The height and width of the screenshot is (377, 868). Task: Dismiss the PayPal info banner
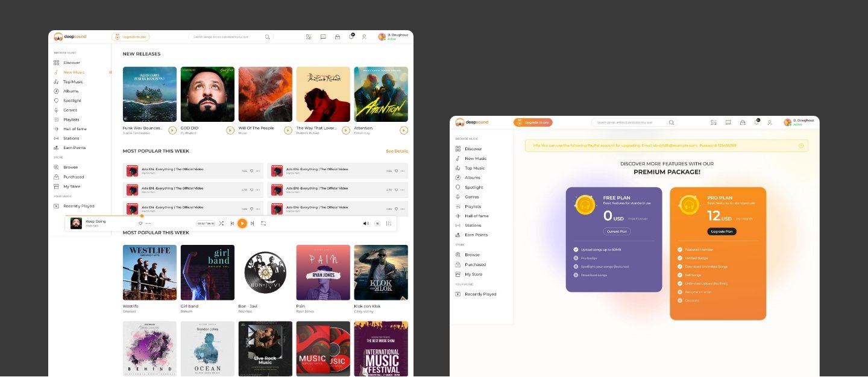(801, 145)
